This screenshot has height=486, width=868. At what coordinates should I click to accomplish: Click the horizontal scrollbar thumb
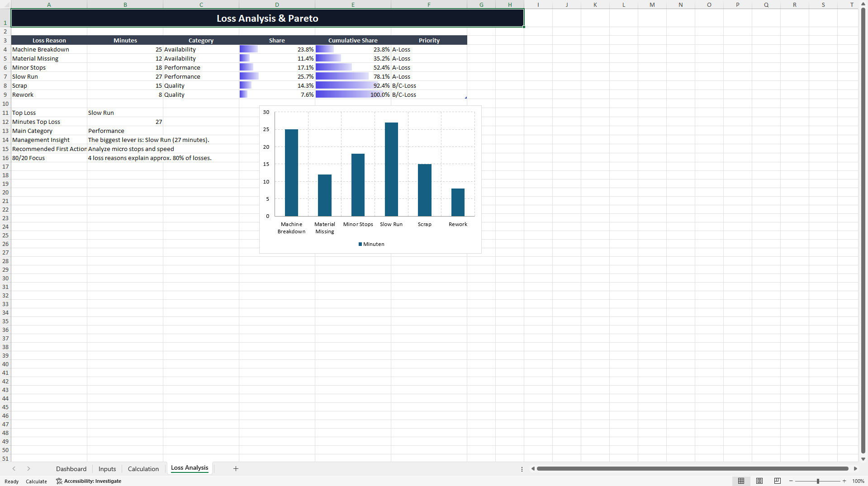pos(693,469)
